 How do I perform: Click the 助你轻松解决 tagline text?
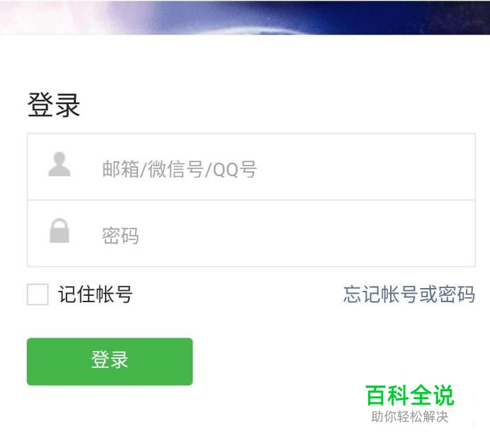pos(410,417)
